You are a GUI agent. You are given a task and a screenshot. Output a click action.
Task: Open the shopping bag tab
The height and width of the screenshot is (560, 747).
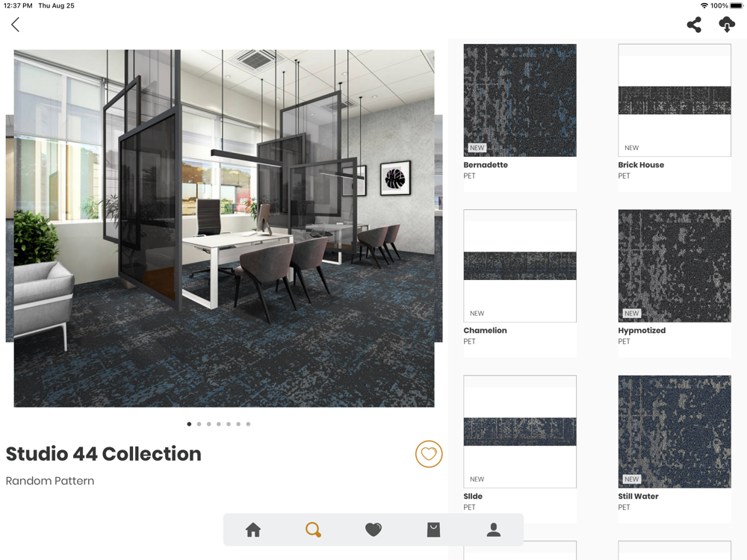[433, 529]
